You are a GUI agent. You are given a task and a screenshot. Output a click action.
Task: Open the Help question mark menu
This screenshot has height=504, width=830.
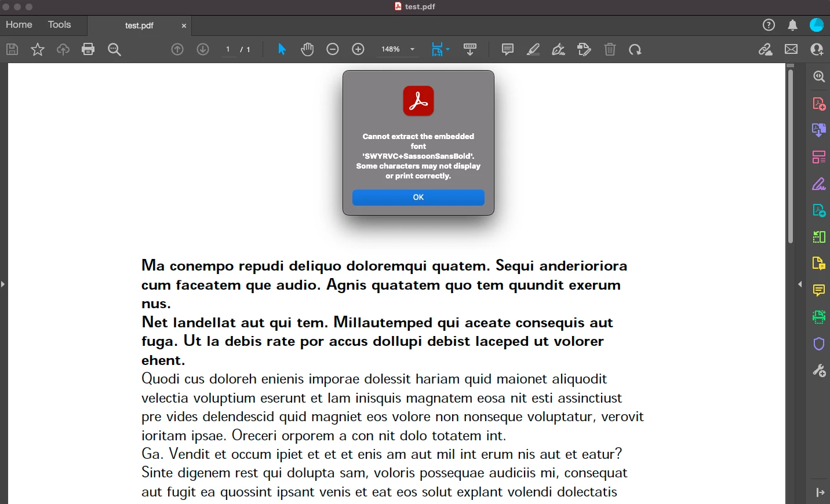pos(769,25)
